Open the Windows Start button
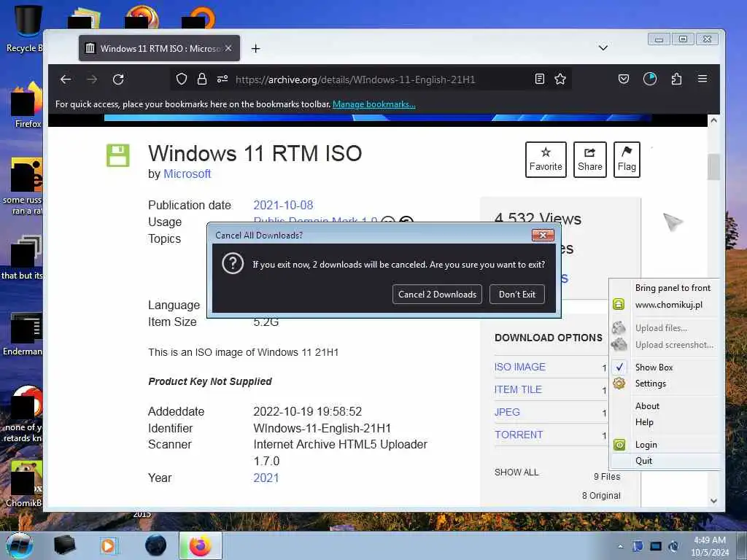 pyautogui.click(x=20, y=545)
